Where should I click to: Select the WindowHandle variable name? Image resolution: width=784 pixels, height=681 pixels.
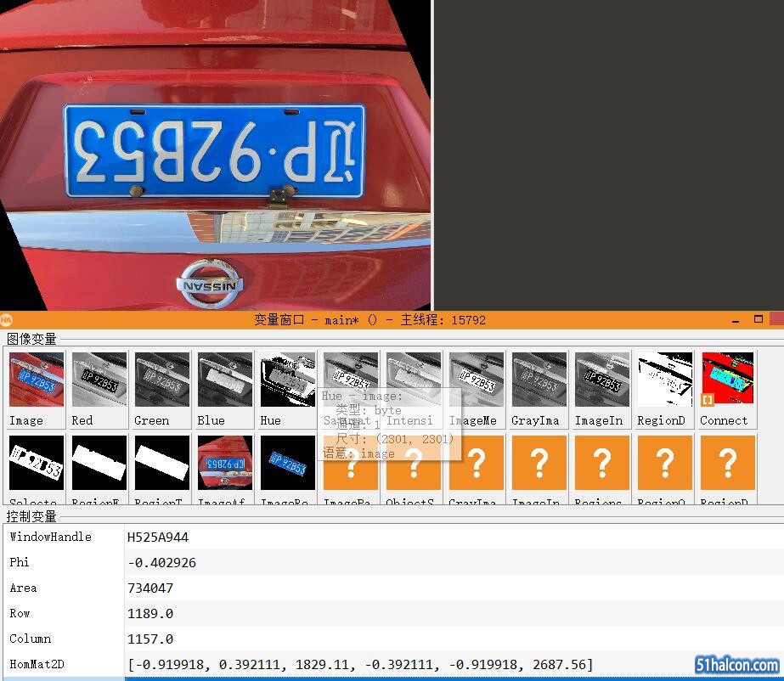click(x=50, y=537)
